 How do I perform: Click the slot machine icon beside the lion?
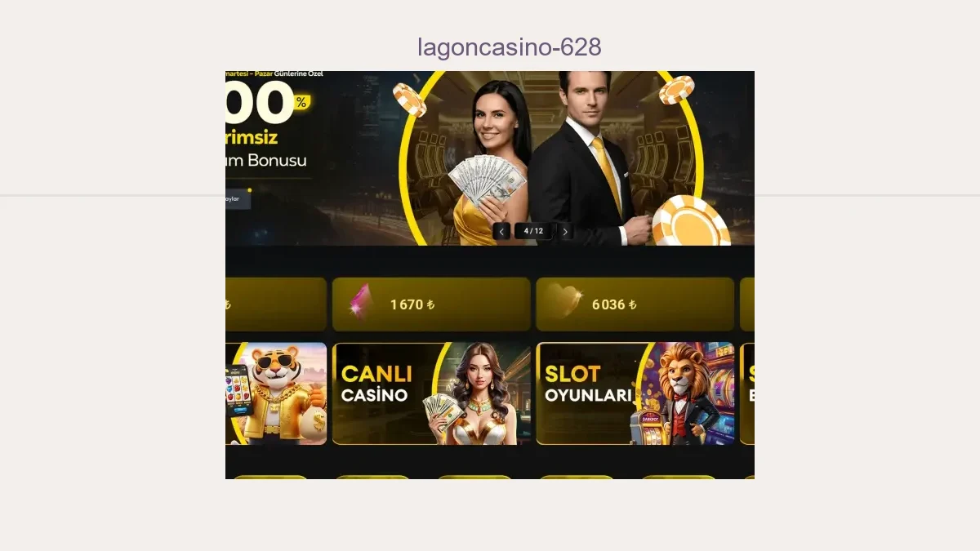(x=646, y=426)
